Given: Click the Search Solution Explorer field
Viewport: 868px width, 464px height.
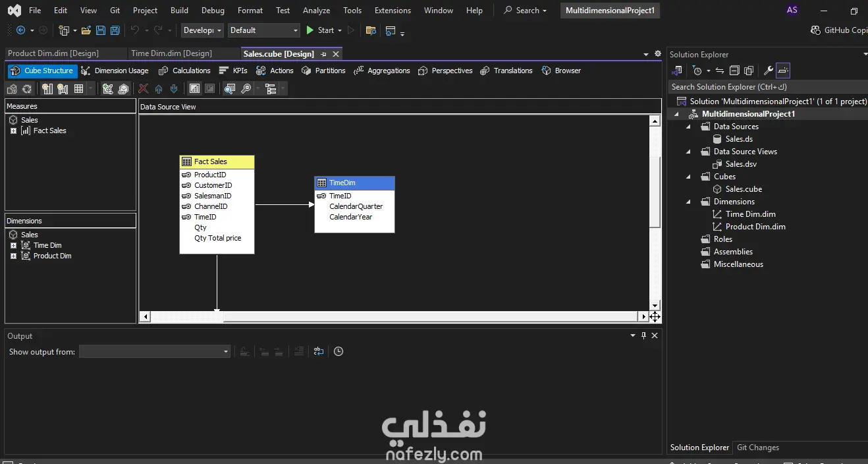Looking at the screenshot, I should [x=767, y=87].
